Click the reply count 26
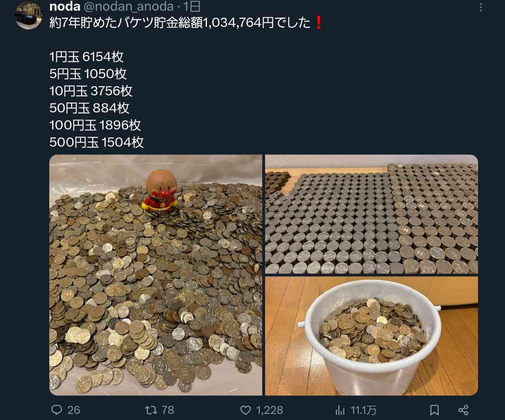This screenshot has height=420, width=505. tap(74, 409)
